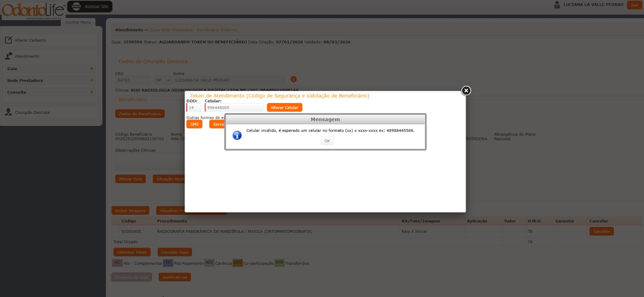This screenshot has width=644, height=297.
Task: Click the AEC legend badge
Action: click(209, 263)
